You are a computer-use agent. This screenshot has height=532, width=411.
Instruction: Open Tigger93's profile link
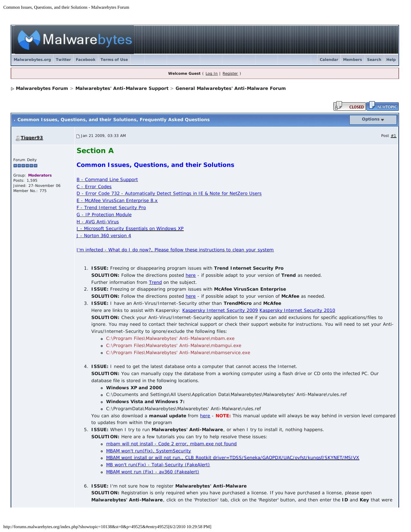[32, 138]
